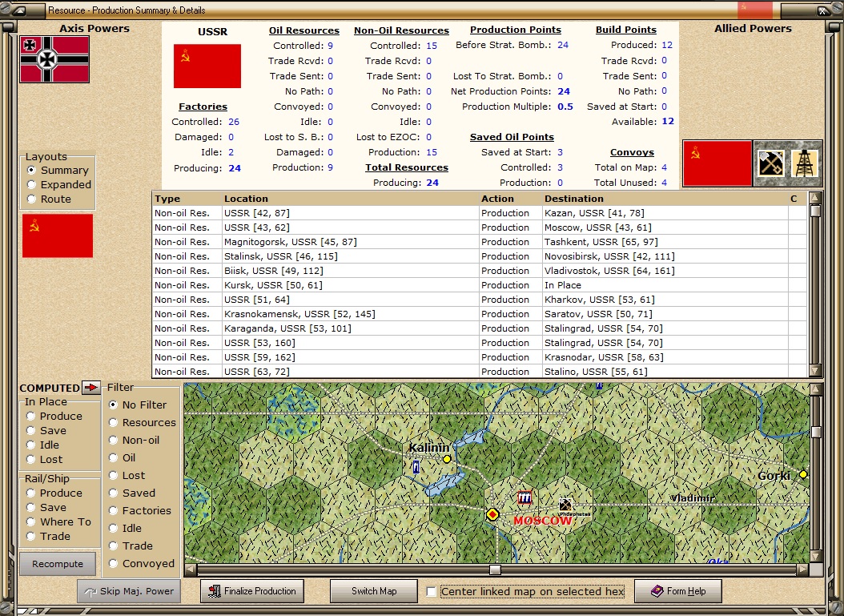The height and width of the screenshot is (616, 844).
Task: Open Form Help
Action: click(678, 591)
